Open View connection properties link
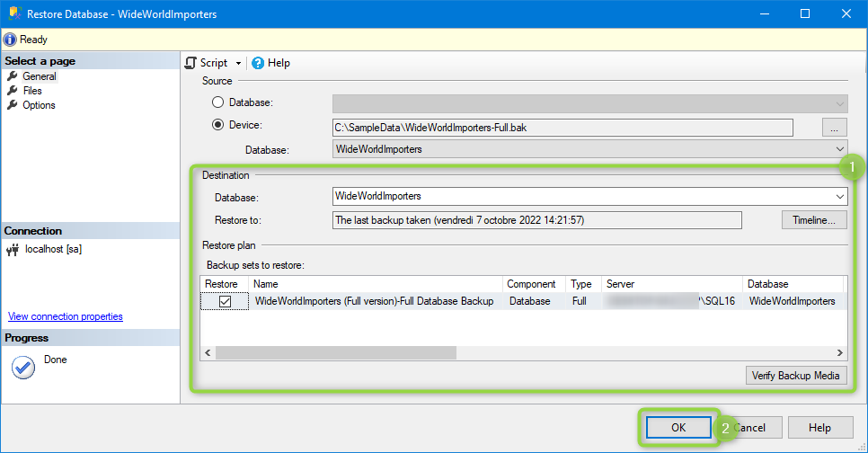The image size is (868, 453). 66,316
